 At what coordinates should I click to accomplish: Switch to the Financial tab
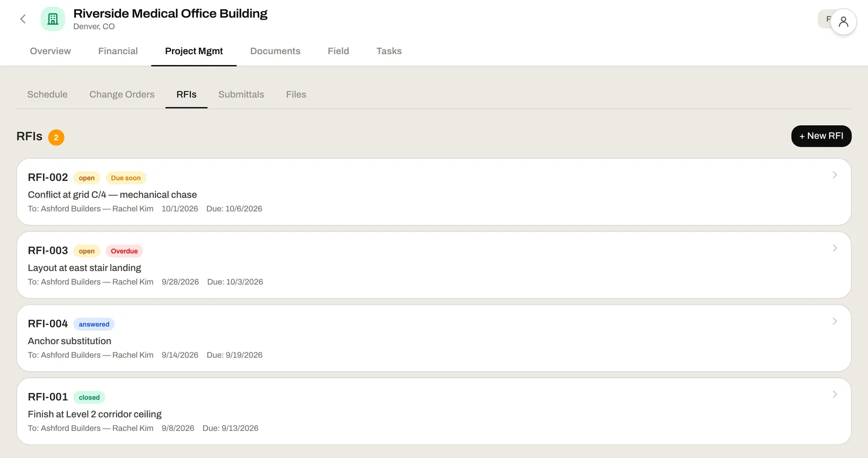tap(118, 51)
